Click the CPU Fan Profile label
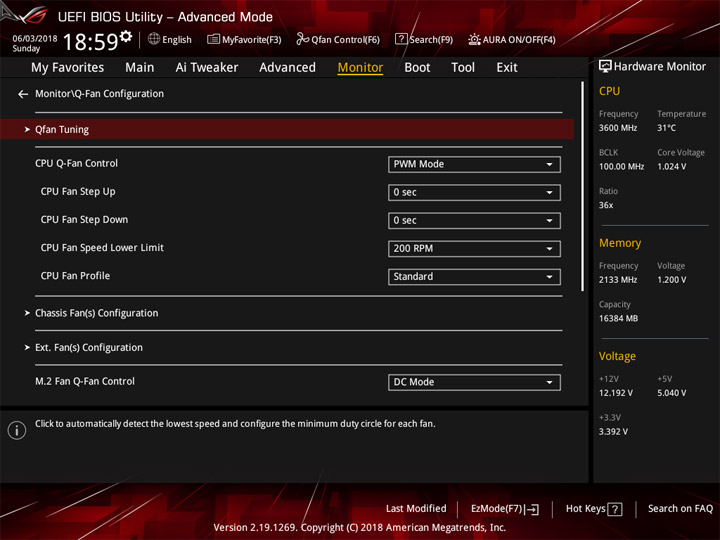 (x=75, y=276)
